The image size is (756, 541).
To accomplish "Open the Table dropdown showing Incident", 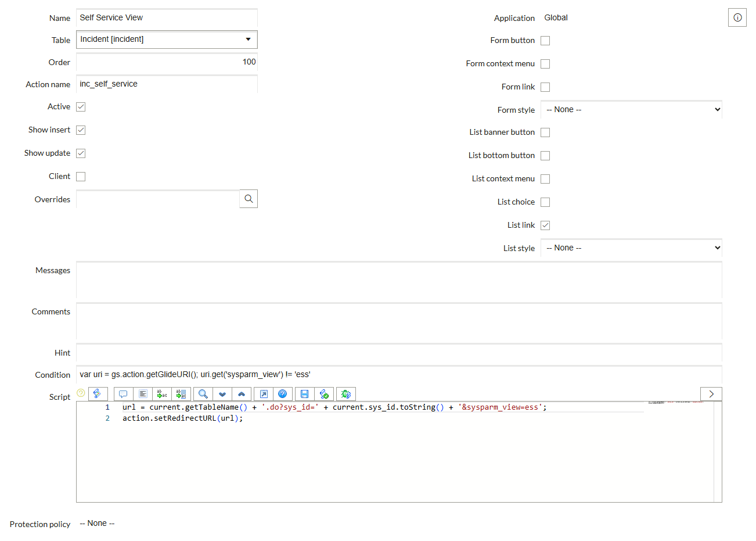I will [x=167, y=40].
